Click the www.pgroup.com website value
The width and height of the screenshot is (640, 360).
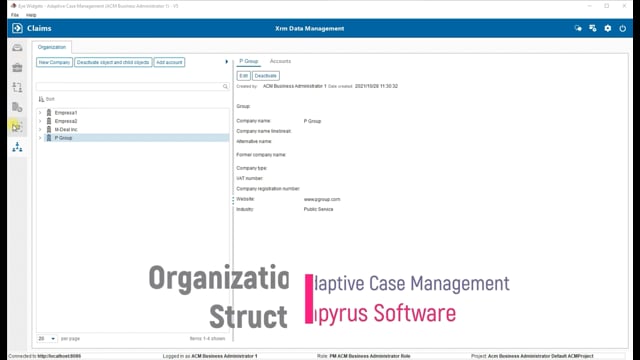[322, 199]
